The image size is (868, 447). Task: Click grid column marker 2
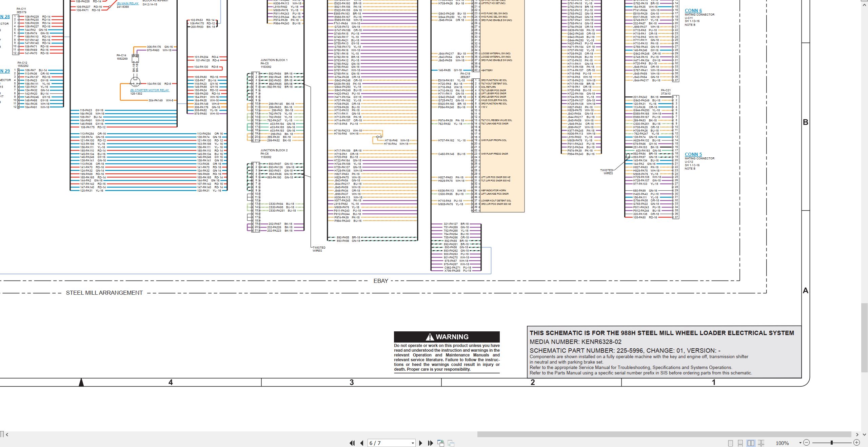[x=533, y=382]
